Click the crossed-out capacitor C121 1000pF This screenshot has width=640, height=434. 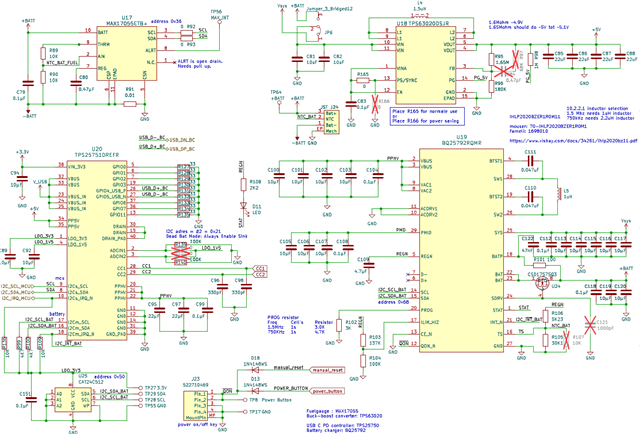(590, 325)
